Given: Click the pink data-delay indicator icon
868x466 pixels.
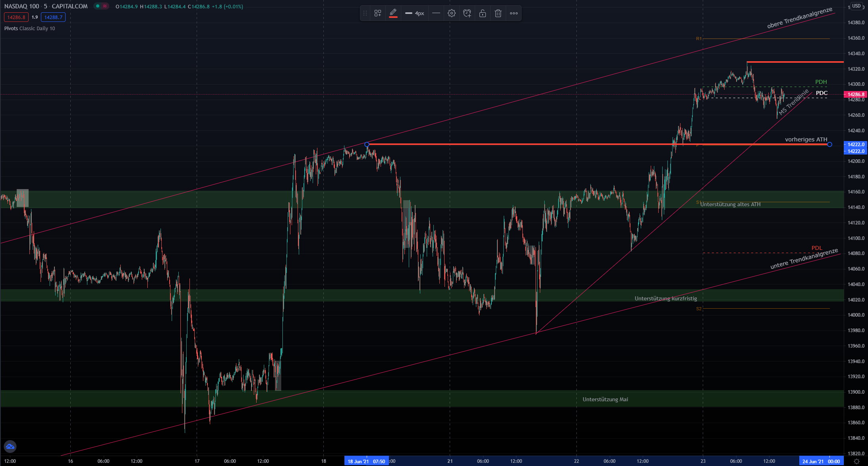Looking at the screenshot, I should [105, 6].
